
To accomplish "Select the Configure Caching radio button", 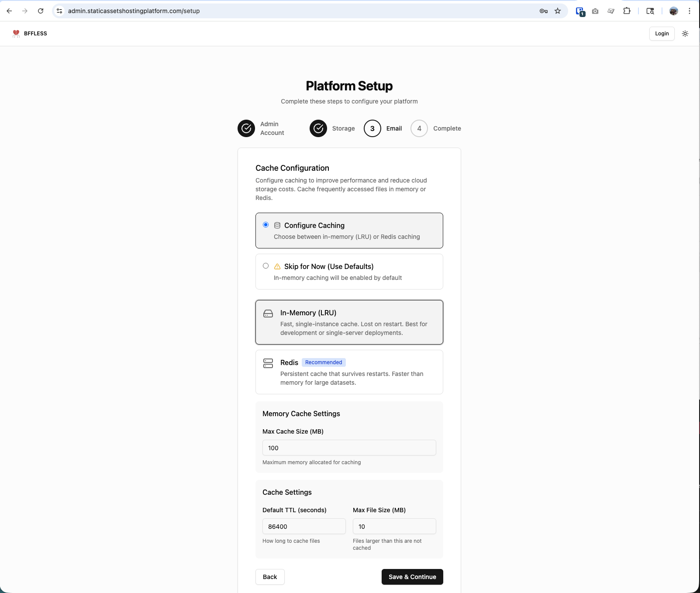I will click(x=266, y=225).
